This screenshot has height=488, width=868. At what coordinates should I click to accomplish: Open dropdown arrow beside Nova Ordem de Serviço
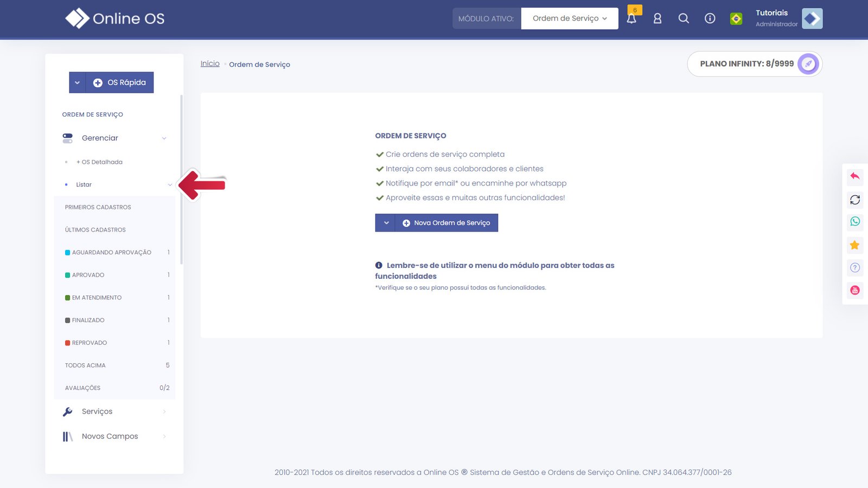tap(386, 223)
